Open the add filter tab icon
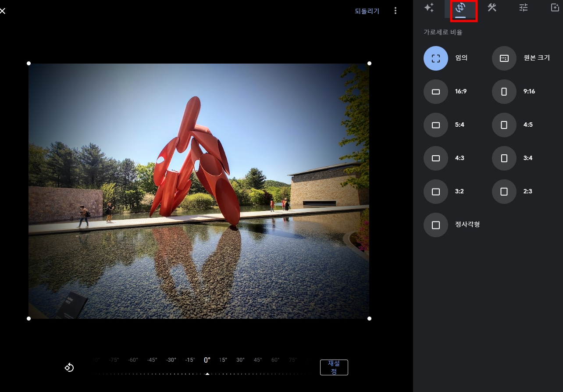This screenshot has width=563, height=392. pyautogui.click(x=555, y=7)
